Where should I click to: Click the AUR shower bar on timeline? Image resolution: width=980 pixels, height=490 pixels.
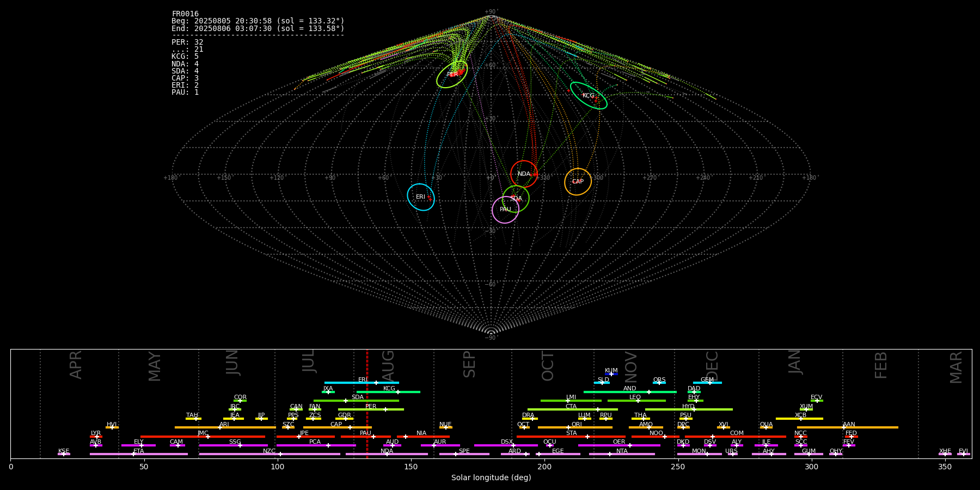(440, 445)
